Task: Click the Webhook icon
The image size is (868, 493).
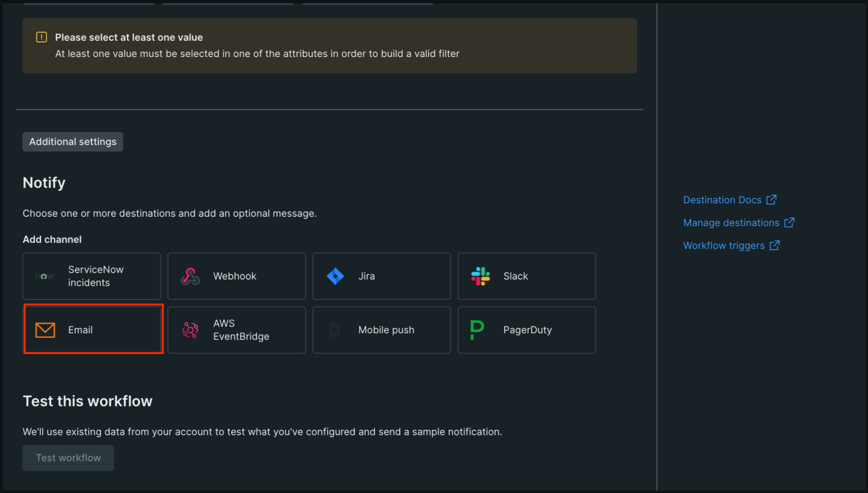Action: point(190,276)
